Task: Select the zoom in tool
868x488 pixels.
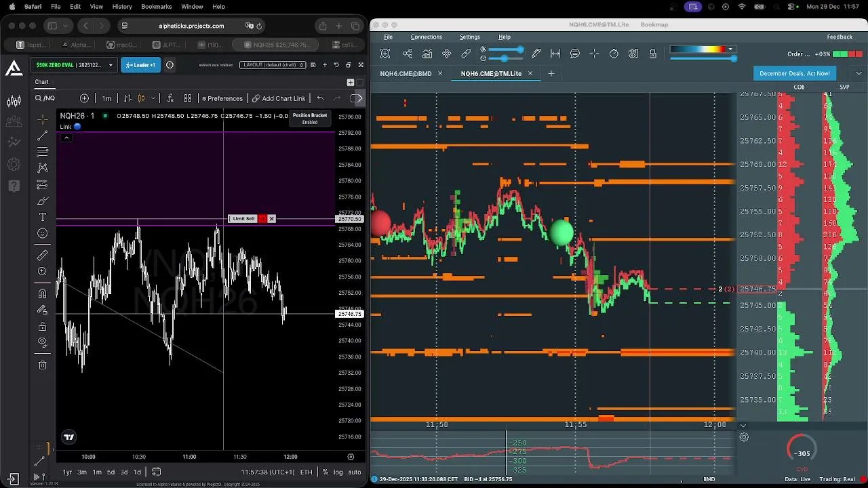Action: [x=42, y=271]
